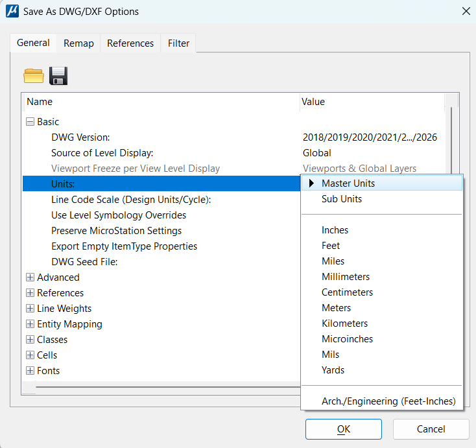
Task: Expand the Line Weights section
Action: pos(30,309)
